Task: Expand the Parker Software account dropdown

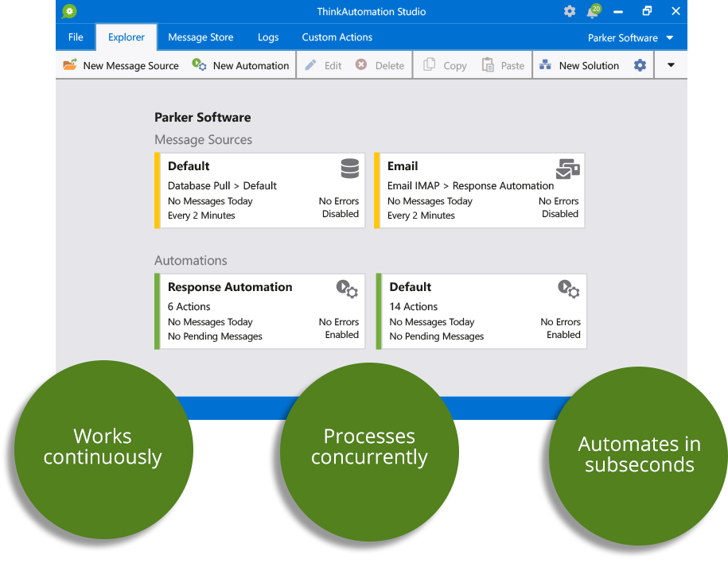Action: coord(669,38)
